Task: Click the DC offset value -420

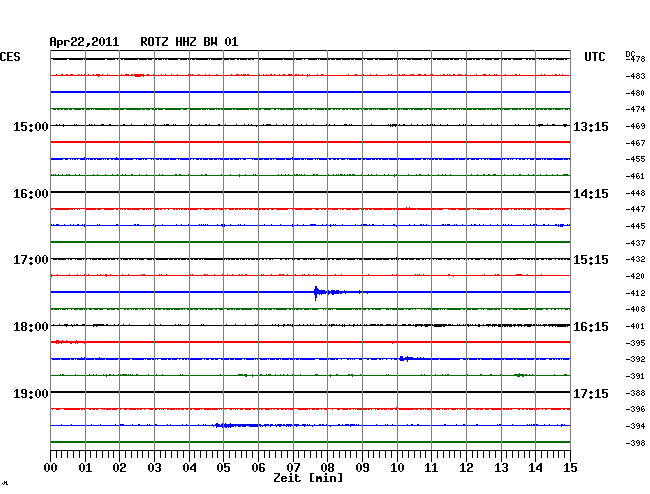Action: [635, 276]
